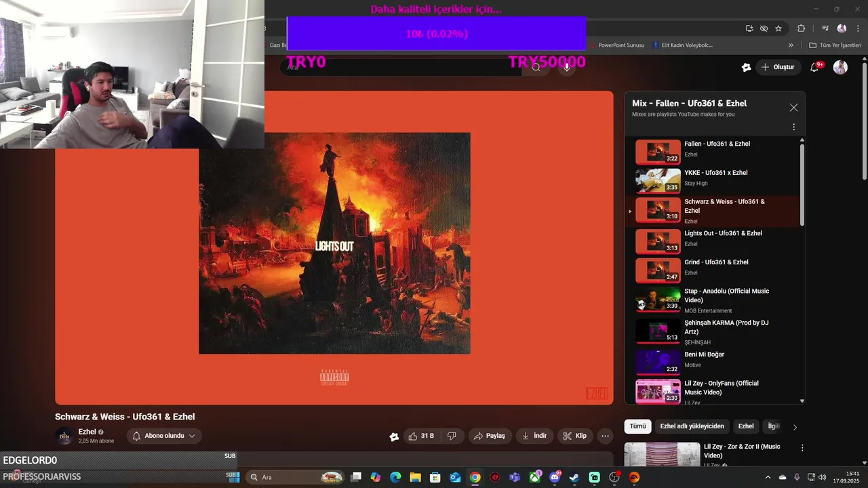Open Chrome profile avatar in toolbar
The image size is (868, 488).
(x=842, y=28)
